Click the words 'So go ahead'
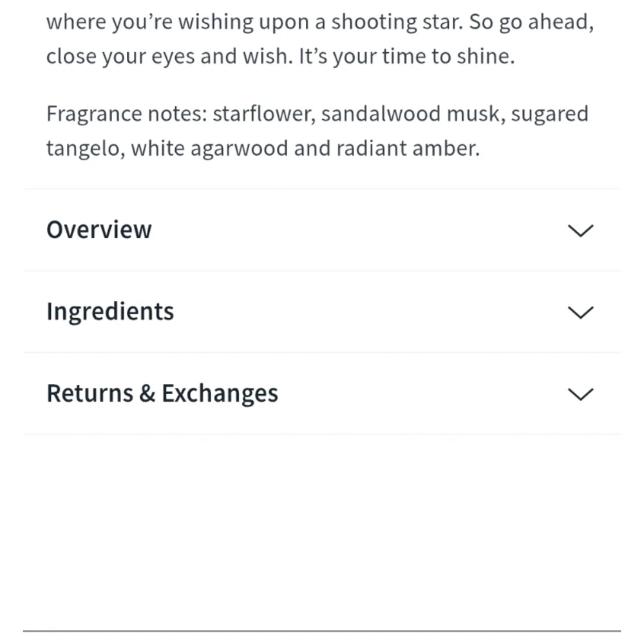The image size is (644, 644). tap(530, 23)
